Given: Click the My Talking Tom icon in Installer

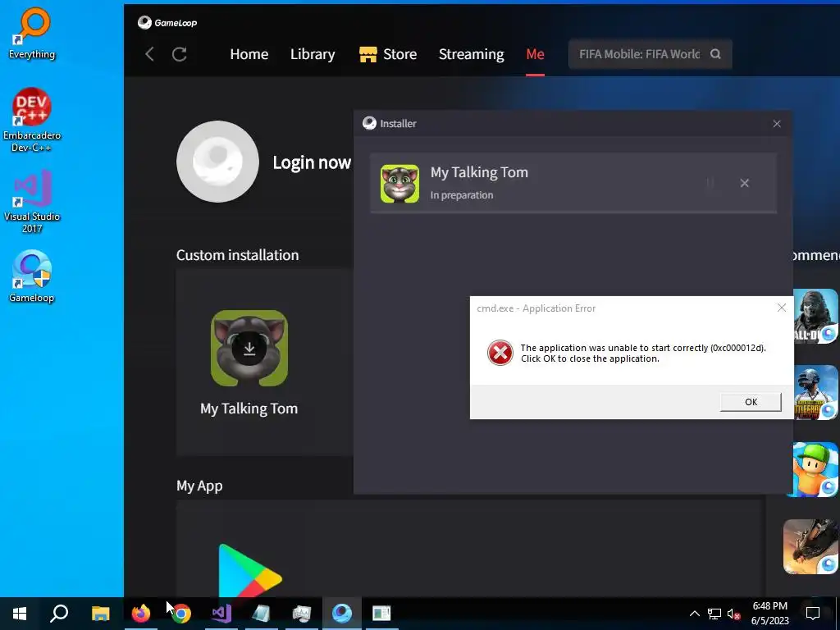Looking at the screenshot, I should (x=399, y=184).
